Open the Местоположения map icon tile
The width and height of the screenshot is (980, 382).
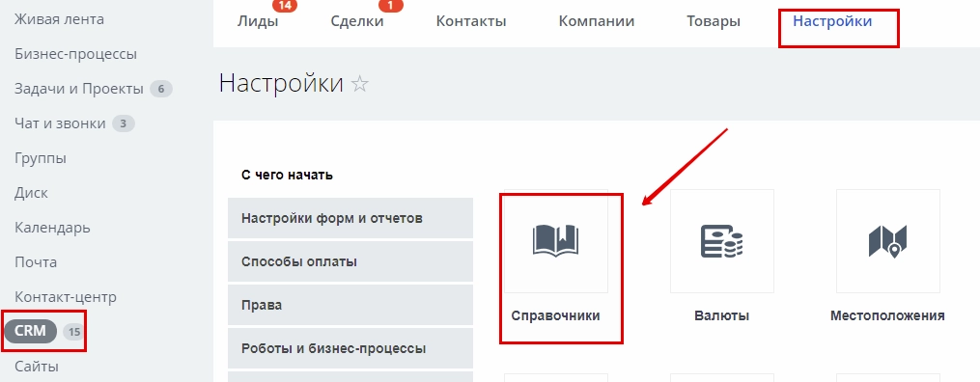pos(887,241)
